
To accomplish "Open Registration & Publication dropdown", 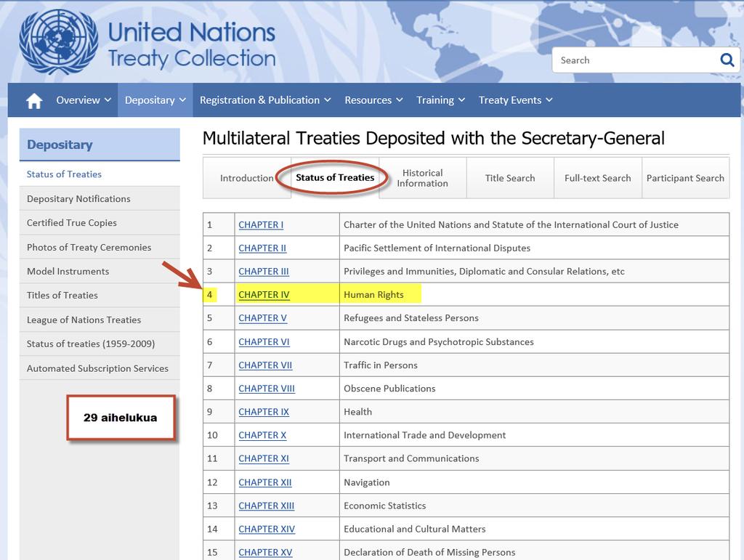I will (265, 100).
